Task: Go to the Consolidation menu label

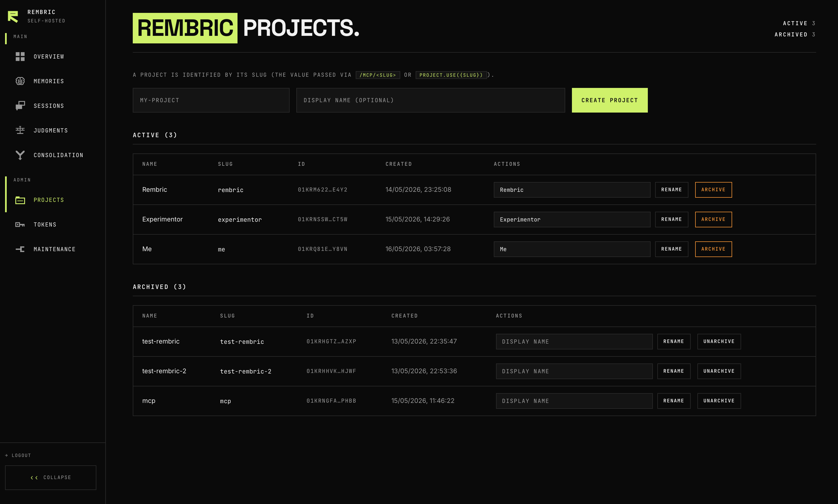Action: (x=59, y=155)
